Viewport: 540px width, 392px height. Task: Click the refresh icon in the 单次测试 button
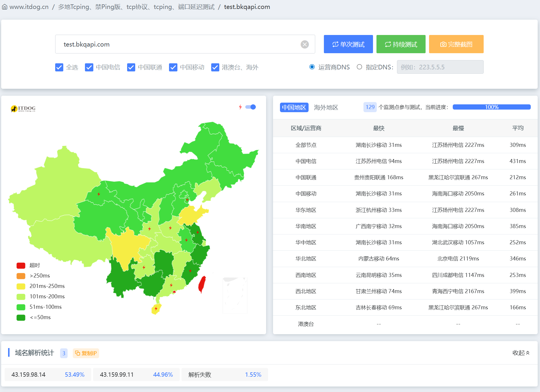(335, 44)
